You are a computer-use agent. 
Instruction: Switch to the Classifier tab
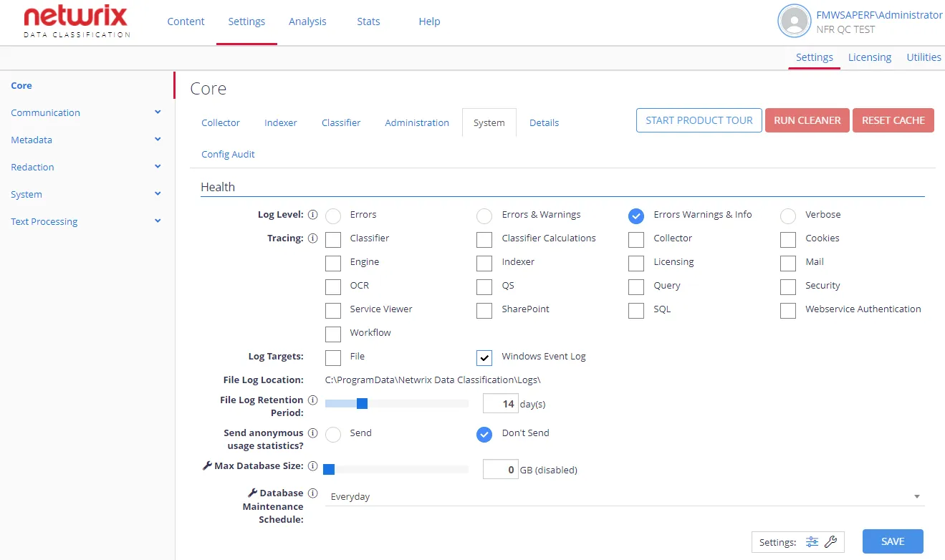[341, 122]
